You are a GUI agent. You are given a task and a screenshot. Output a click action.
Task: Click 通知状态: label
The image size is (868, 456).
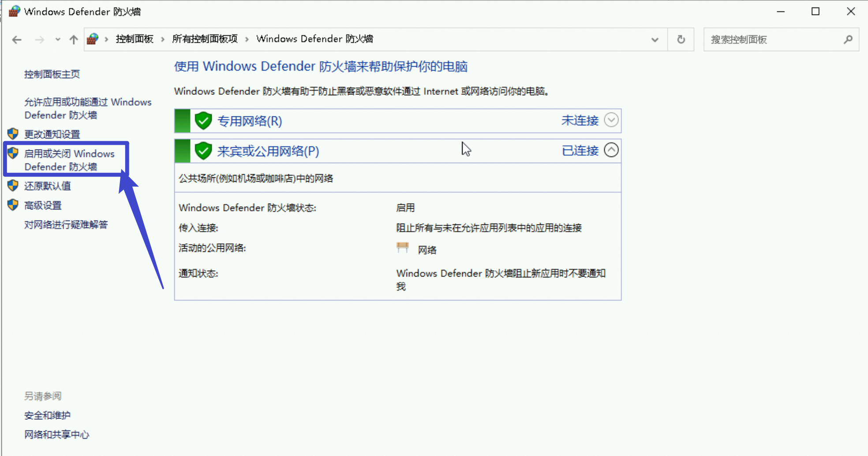click(x=198, y=273)
